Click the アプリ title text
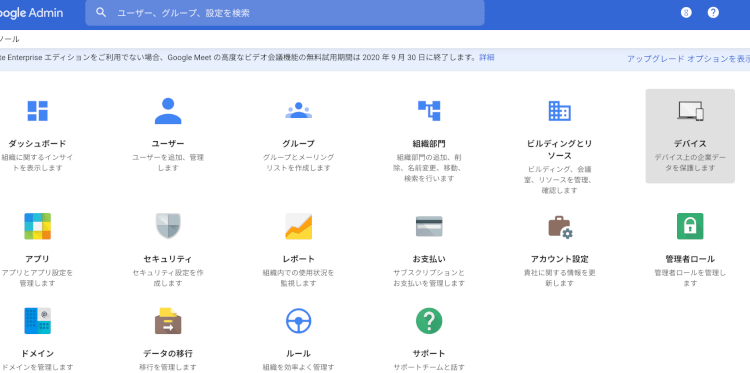Image resolution: width=750 pixels, height=373 pixels. [37, 259]
